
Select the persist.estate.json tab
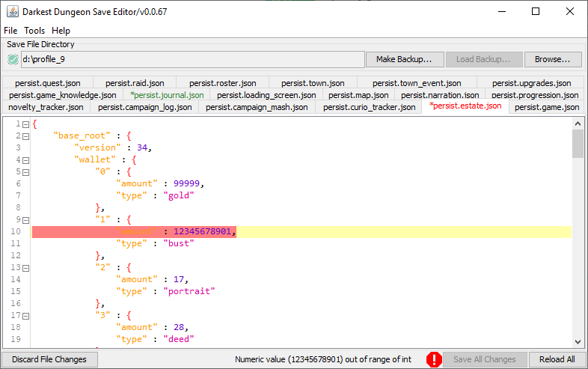465,106
